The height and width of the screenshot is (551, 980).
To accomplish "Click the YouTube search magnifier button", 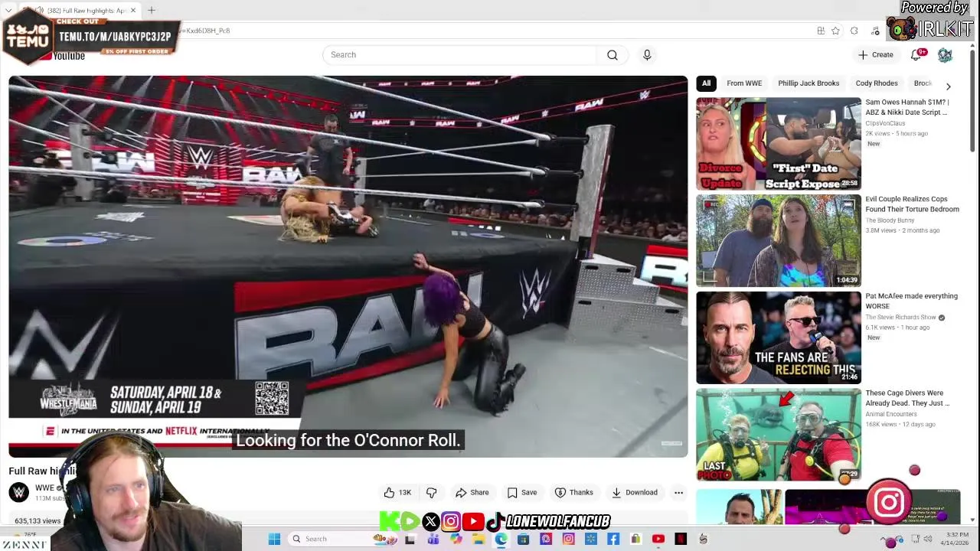I will point(612,55).
